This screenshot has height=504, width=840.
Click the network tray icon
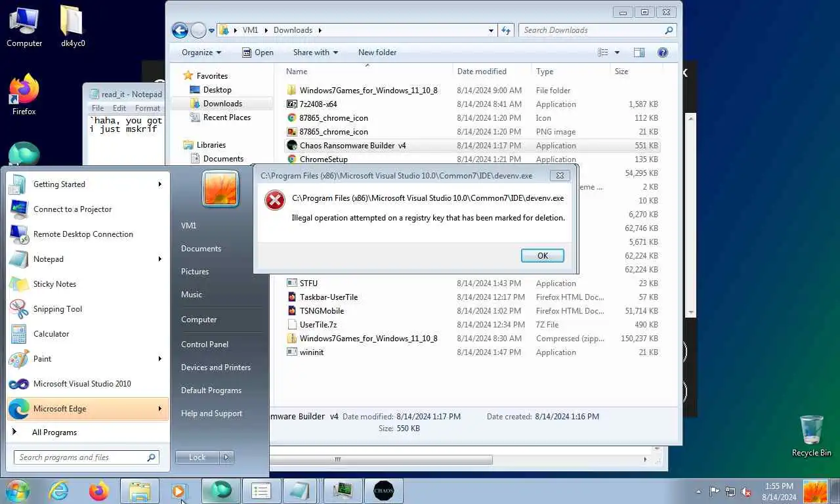(730, 491)
